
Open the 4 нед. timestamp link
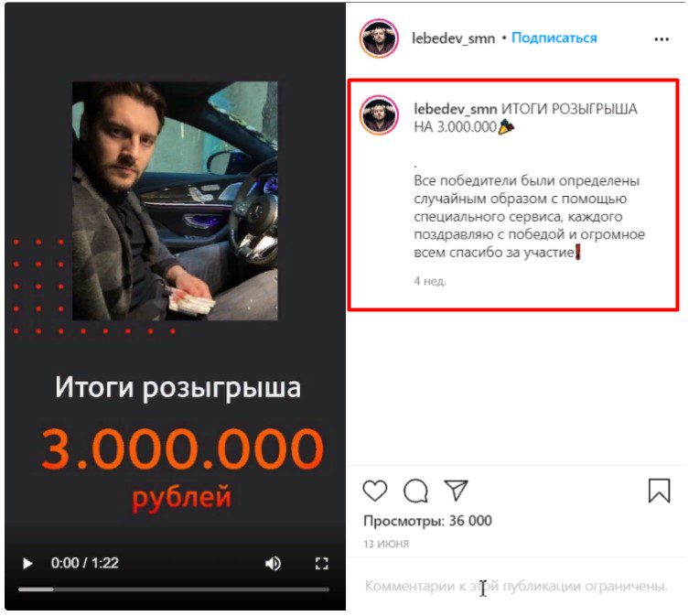click(x=430, y=281)
